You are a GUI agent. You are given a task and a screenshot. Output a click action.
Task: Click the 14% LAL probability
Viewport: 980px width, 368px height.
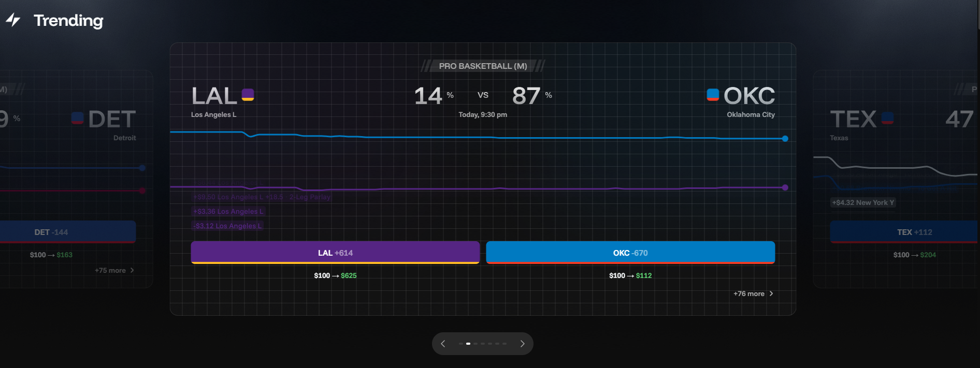[x=434, y=96]
